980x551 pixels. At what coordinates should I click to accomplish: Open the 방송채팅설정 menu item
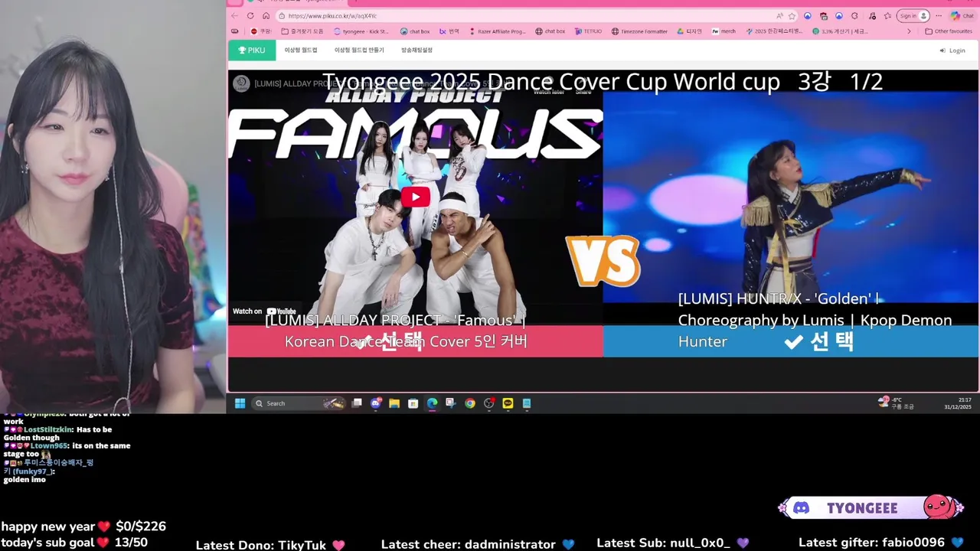click(x=416, y=51)
